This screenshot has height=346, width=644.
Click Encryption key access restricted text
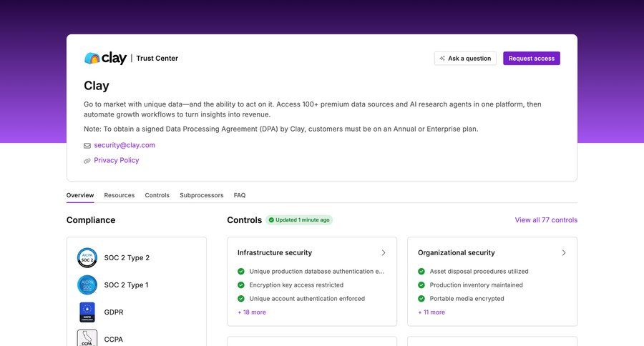pyautogui.click(x=296, y=285)
